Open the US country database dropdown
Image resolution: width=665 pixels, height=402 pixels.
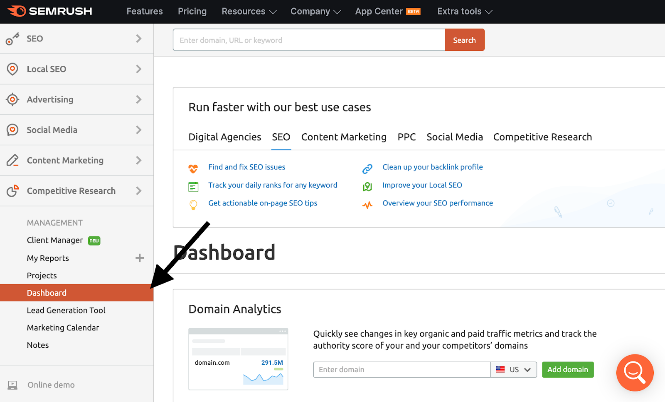(514, 370)
